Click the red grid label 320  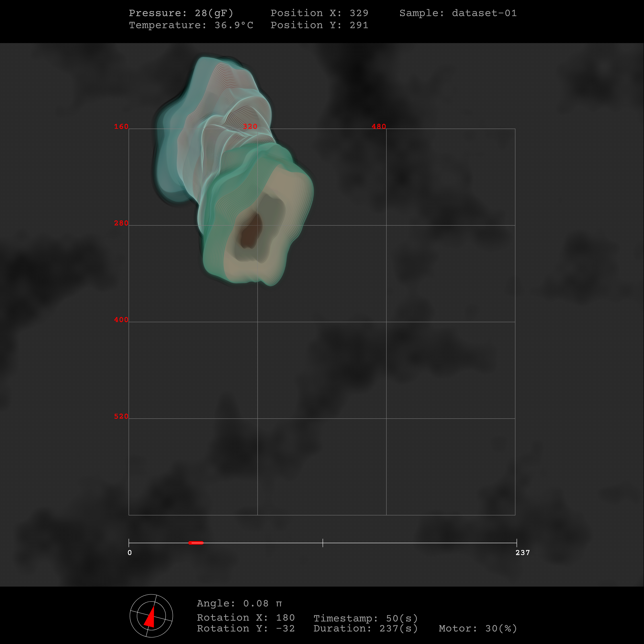(250, 127)
